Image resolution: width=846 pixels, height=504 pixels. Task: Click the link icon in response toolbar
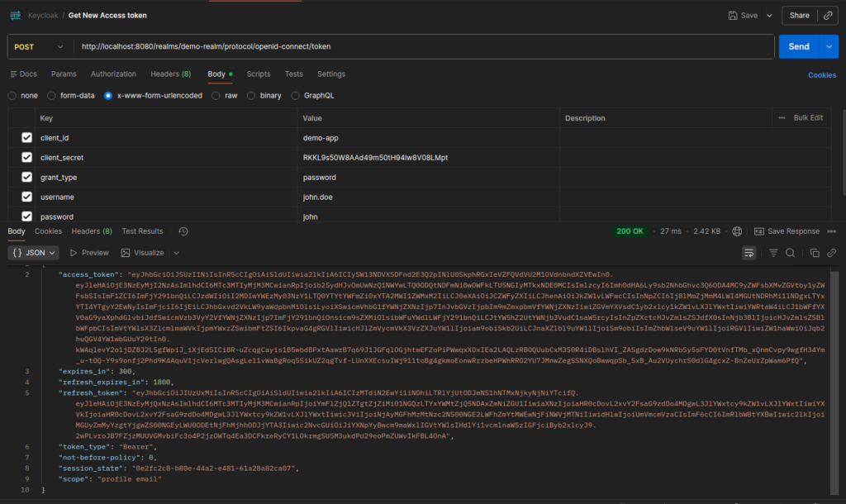(x=831, y=254)
